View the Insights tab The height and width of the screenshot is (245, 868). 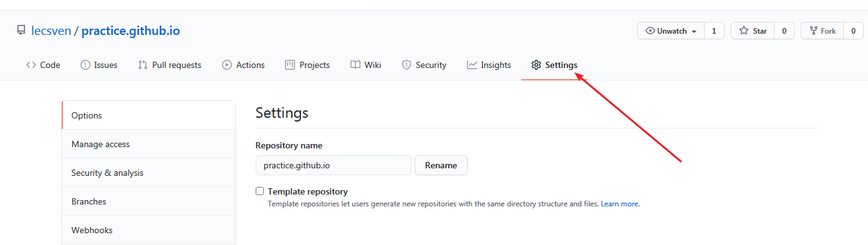489,65
